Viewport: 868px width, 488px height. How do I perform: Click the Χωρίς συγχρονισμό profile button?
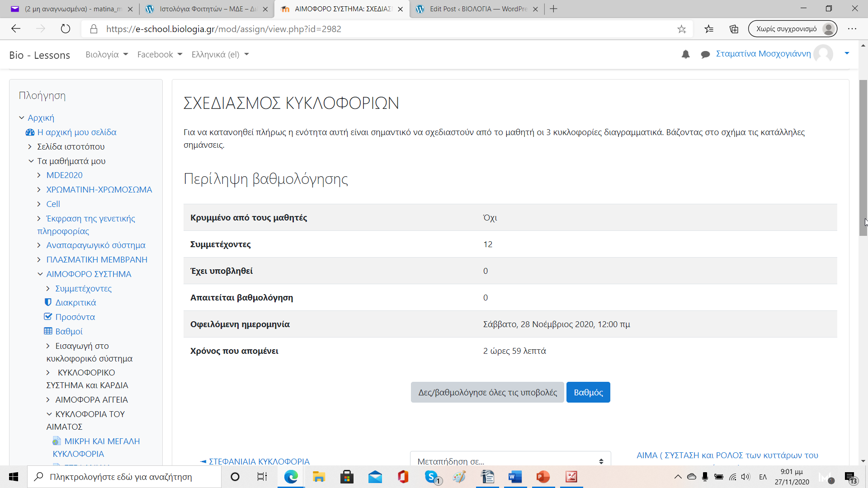click(793, 29)
